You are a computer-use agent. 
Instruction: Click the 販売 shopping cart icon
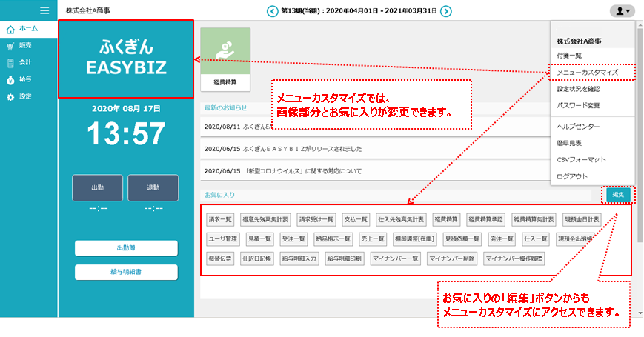click(x=10, y=46)
